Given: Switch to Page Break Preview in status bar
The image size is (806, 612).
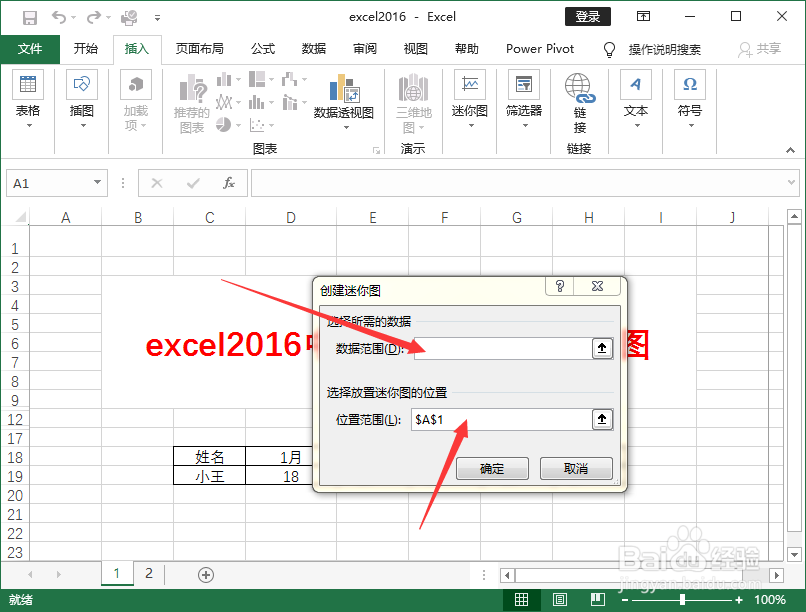Looking at the screenshot, I should [597, 599].
